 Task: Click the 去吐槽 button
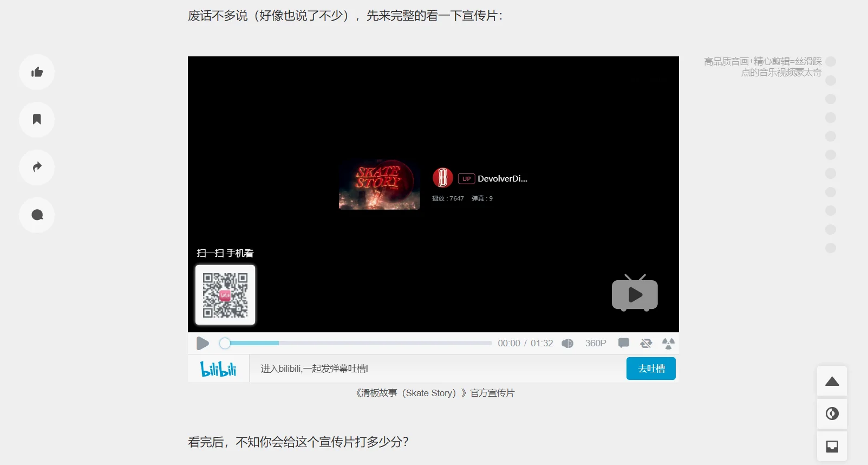point(651,369)
